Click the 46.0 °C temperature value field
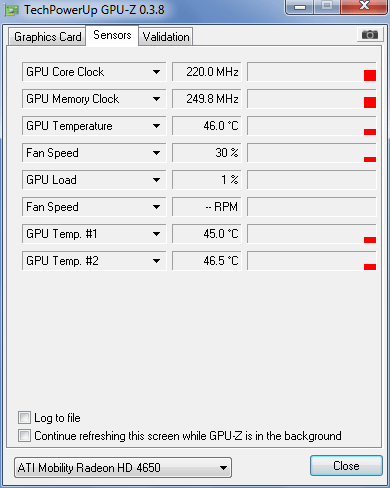 point(207,126)
